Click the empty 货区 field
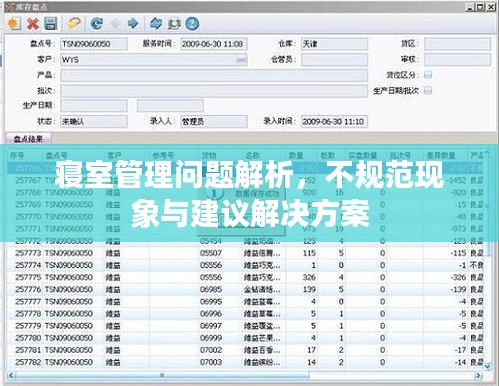The height and width of the screenshot is (386, 499). point(457,44)
